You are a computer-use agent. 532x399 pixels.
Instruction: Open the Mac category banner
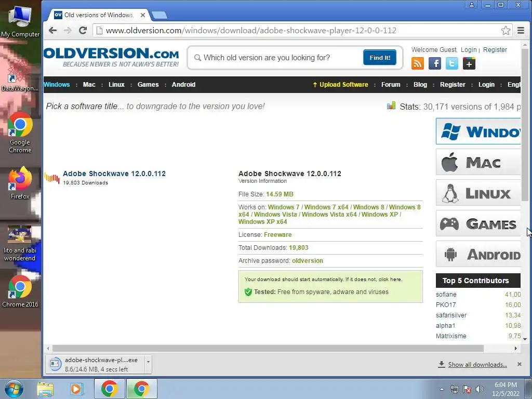[x=478, y=162]
